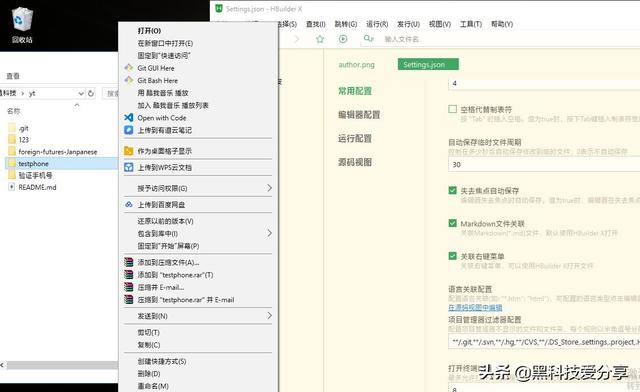Select 还原以前的版本(V) entry
The width and height of the screenshot is (640, 392).
pos(165,221)
